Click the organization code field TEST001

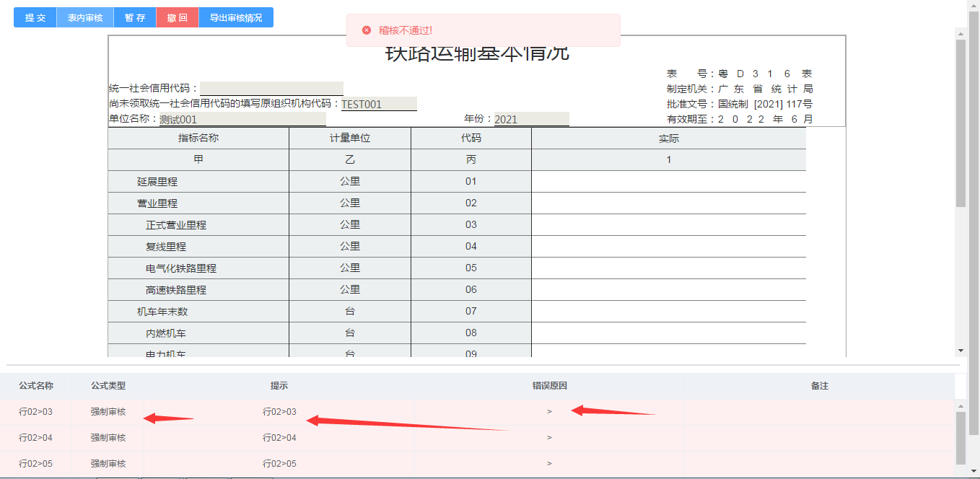379,104
